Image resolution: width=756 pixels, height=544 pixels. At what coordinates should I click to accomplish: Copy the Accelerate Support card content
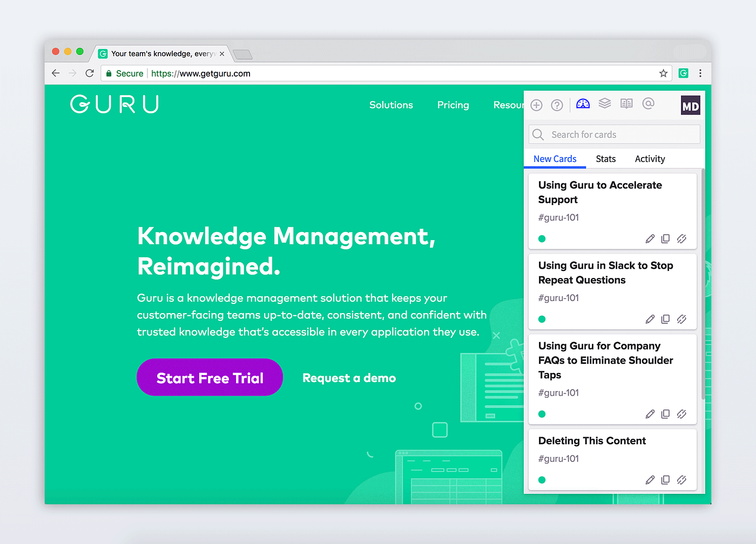point(666,239)
